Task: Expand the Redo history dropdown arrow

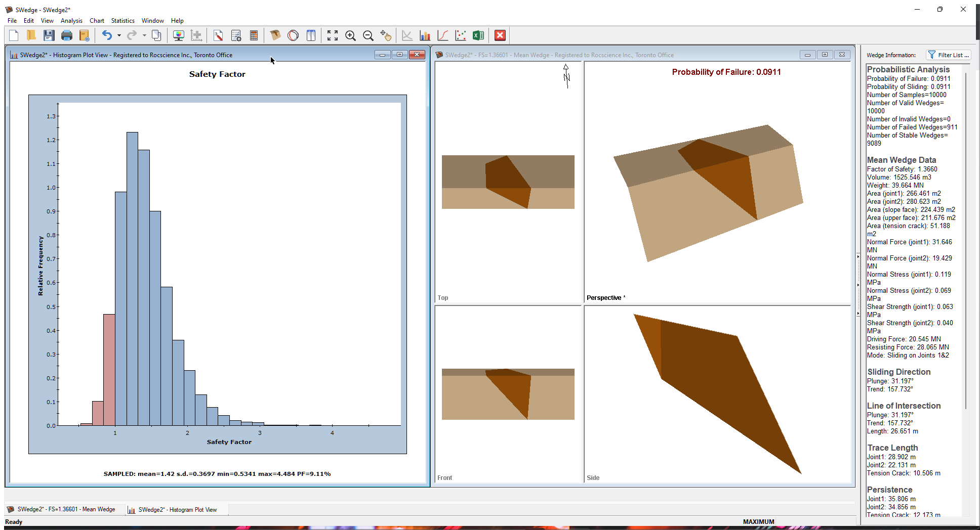Action: pos(143,35)
